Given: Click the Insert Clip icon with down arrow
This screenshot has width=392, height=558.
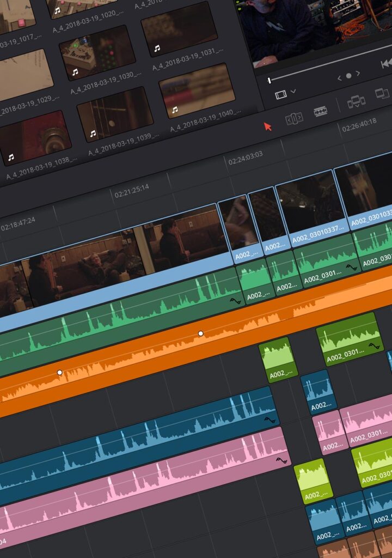Looking at the screenshot, I should [356, 102].
